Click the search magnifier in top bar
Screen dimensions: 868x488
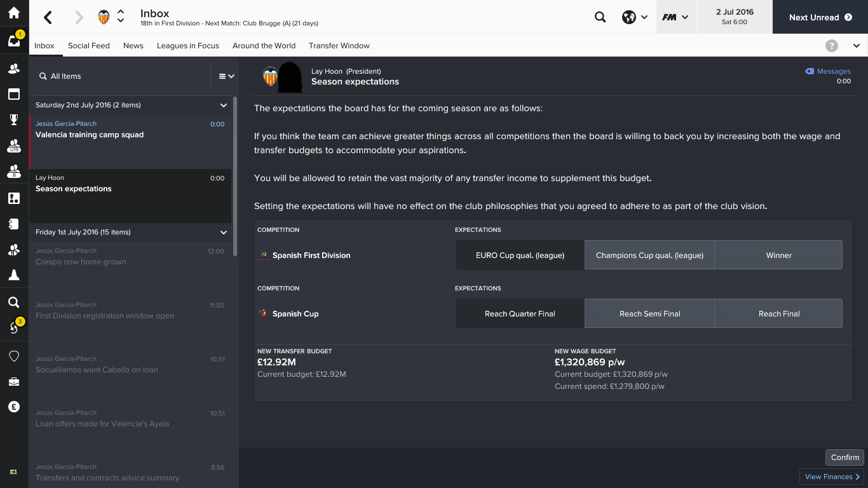point(600,17)
